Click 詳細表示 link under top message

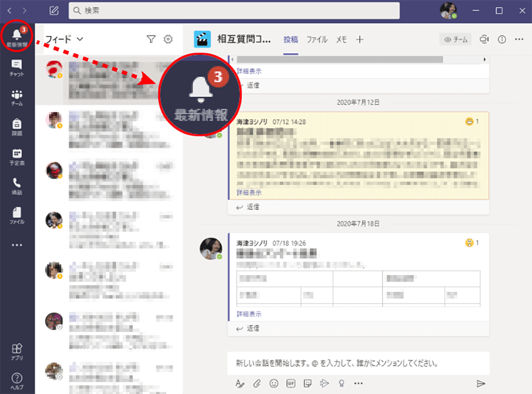click(x=249, y=71)
